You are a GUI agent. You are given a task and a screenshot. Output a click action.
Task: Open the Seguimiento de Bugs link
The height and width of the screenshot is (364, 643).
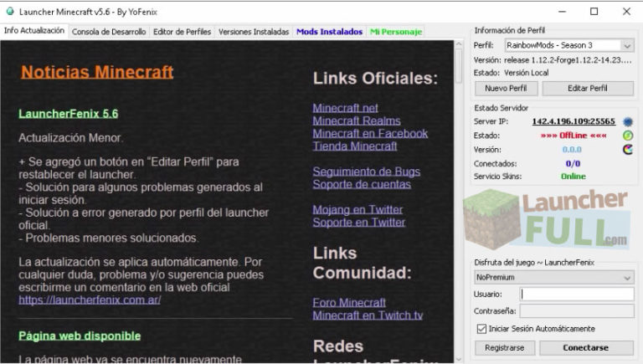point(366,172)
